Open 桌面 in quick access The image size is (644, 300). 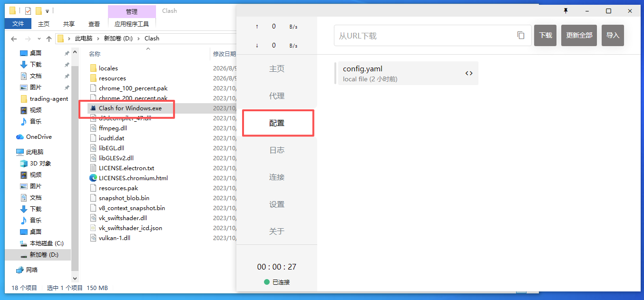tap(36, 53)
